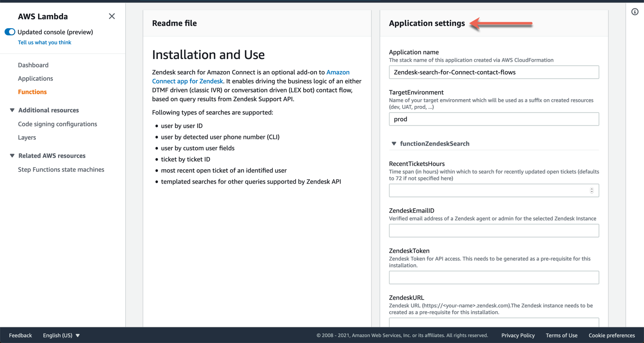Select Functions in the navigation
Image resolution: width=644 pixels, height=343 pixels.
32,92
